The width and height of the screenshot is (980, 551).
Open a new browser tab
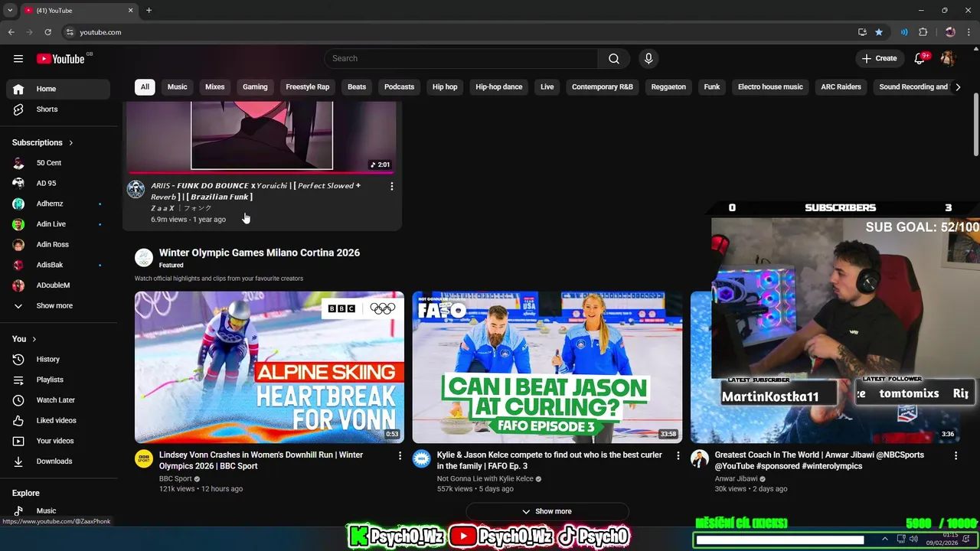click(149, 10)
